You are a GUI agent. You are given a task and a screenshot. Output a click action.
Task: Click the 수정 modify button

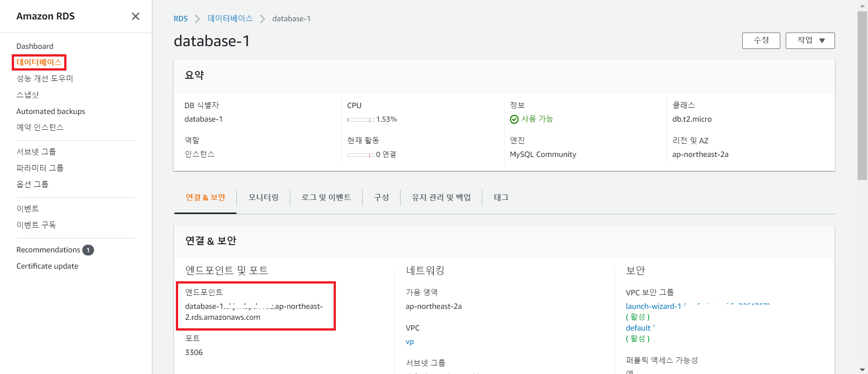click(x=761, y=40)
